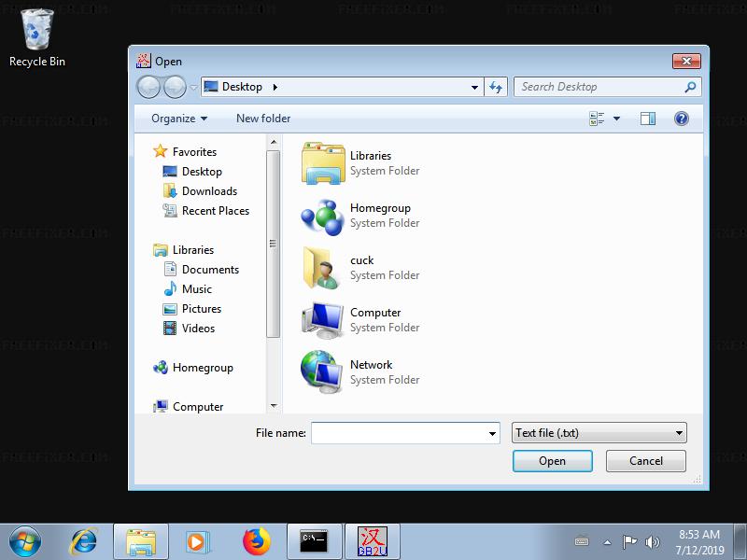Launch Firefox from taskbar

[257, 542]
